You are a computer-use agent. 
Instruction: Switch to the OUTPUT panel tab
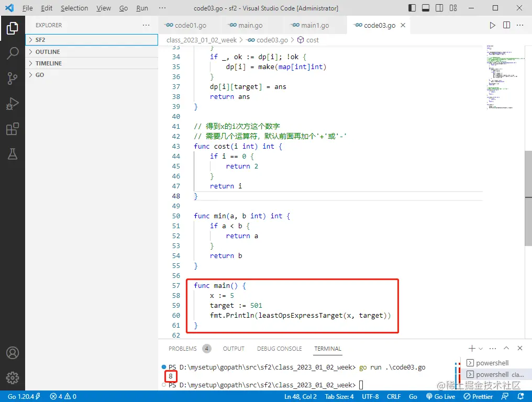234,349
